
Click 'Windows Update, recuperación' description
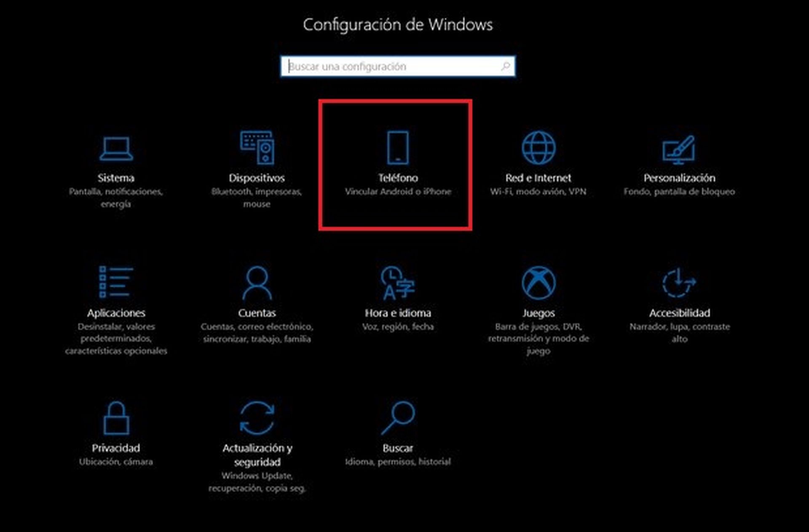tap(257, 482)
